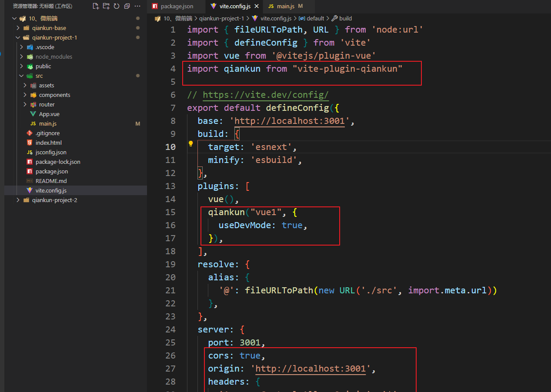Open the https://vite.dev/config/ link in the comment
The image size is (551, 392).
click(266, 95)
